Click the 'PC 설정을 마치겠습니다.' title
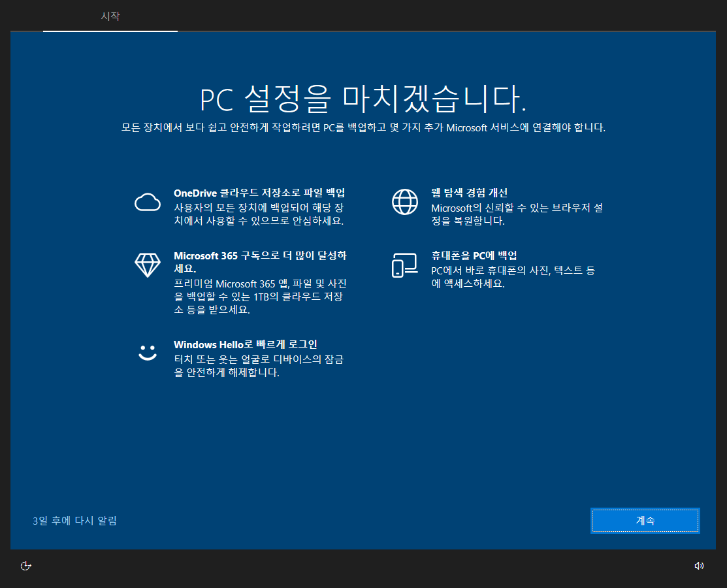The height and width of the screenshot is (588, 727). [x=363, y=99]
